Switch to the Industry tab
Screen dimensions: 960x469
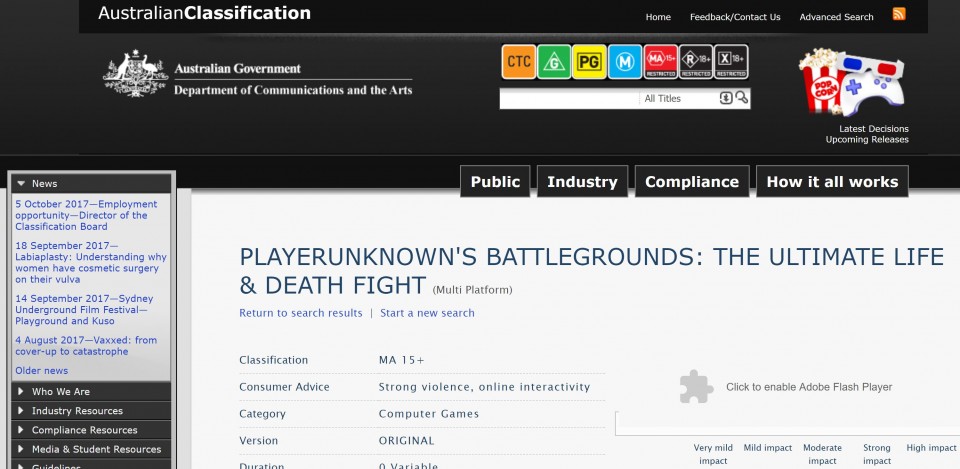(x=582, y=182)
